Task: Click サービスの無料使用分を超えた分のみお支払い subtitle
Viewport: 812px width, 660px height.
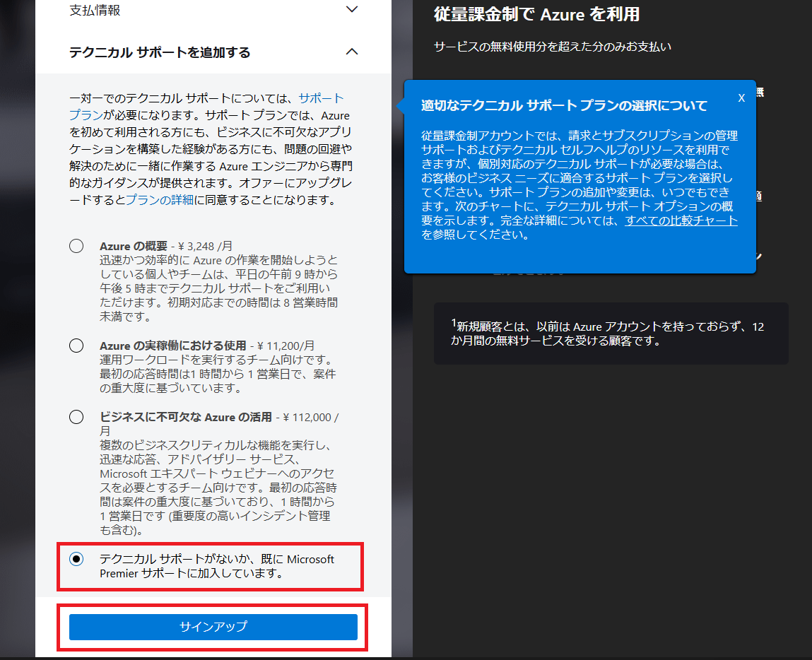Action: coord(553,47)
